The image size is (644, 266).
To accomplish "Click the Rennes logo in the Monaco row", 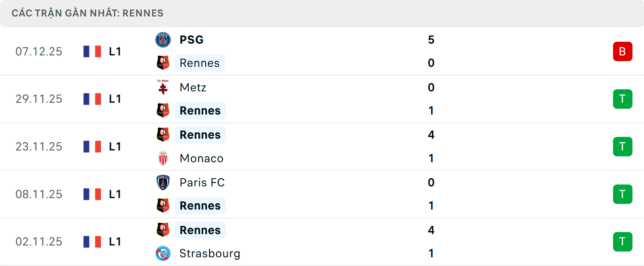I will tap(163, 135).
